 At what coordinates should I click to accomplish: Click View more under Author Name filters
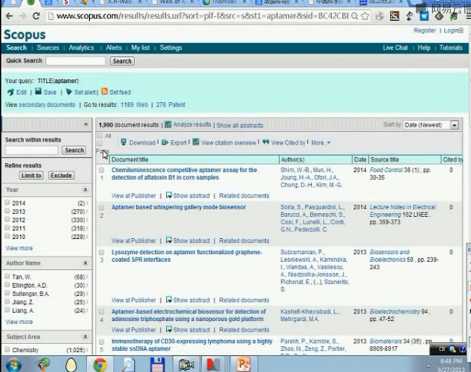click(19, 322)
